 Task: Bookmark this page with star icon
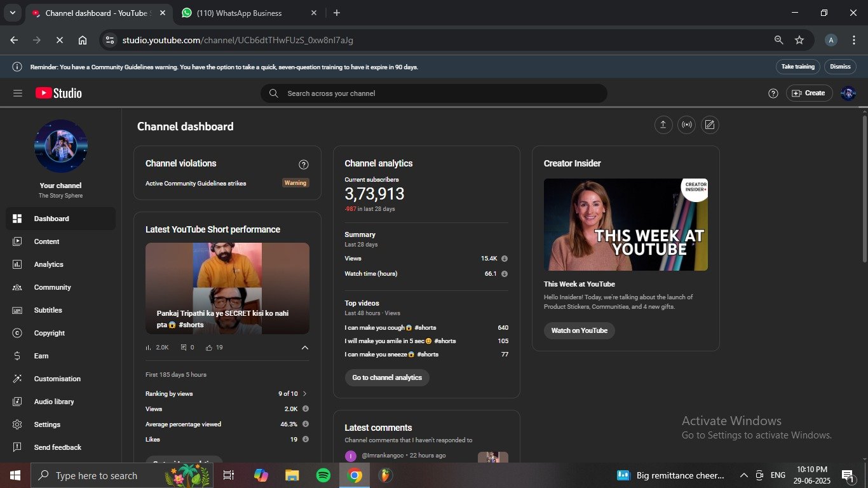(x=799, y=40)
